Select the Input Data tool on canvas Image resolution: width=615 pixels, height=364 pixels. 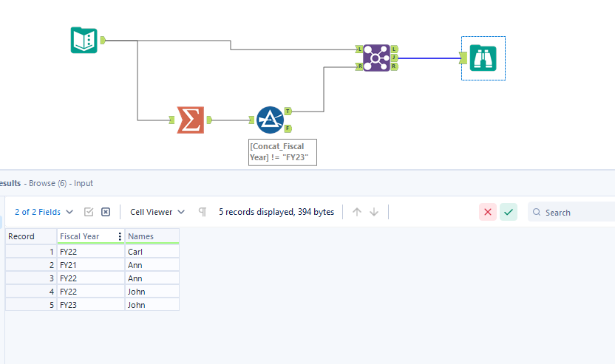84,40
